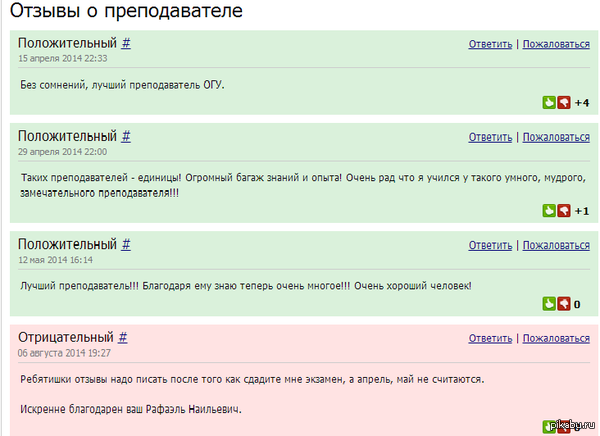Upvote the Отрицательный review from 06 августа
The width and height of the screenshot is (600, 436).
549,427
